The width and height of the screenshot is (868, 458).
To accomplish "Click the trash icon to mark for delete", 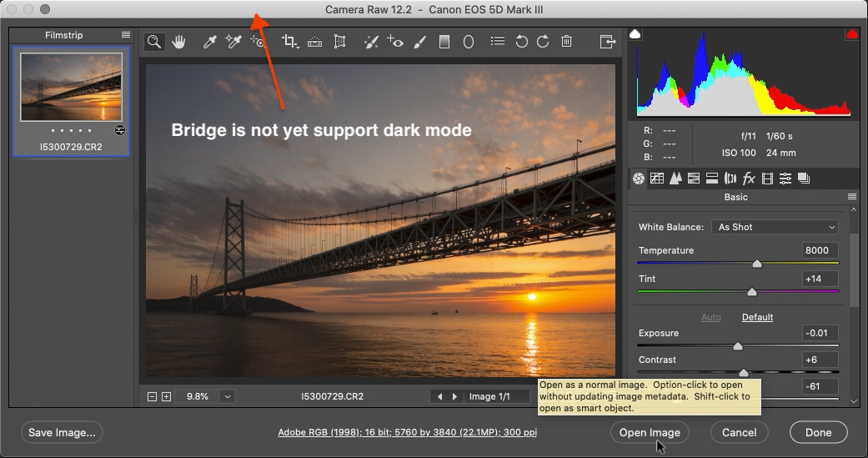I will [x=566, y=41].
